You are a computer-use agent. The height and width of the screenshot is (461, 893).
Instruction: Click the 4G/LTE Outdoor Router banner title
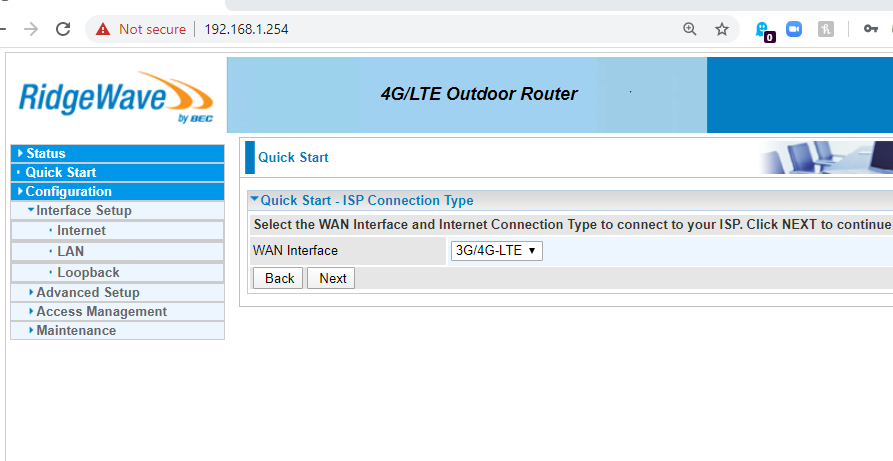click(479, 93)
